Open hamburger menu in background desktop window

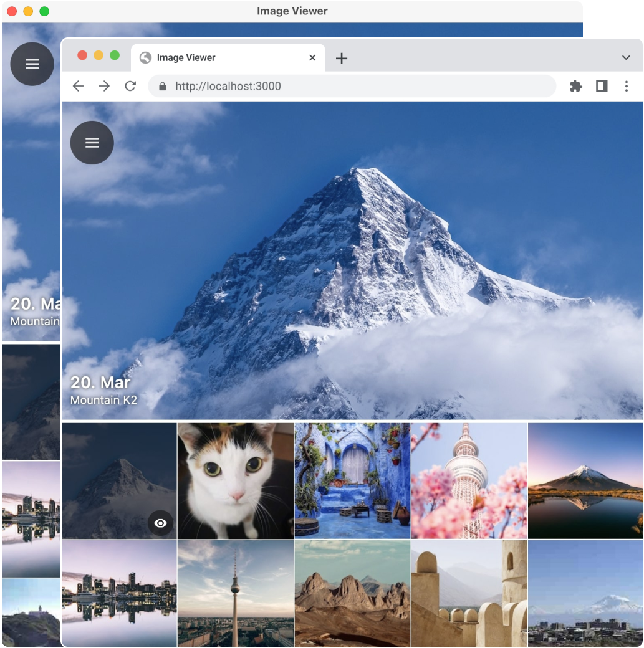[32, 64]
